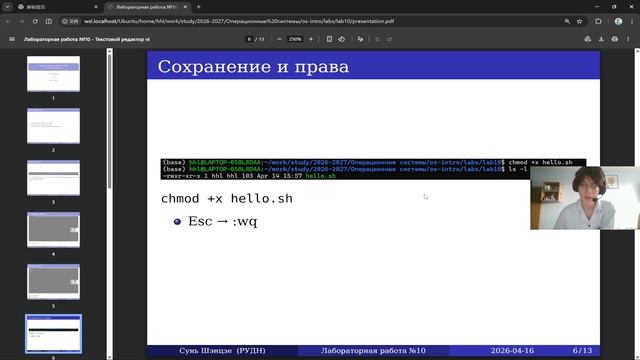Bookmark this page with star icon
The height and width of the screenshot is (360, 640).
tap(580, 21)
